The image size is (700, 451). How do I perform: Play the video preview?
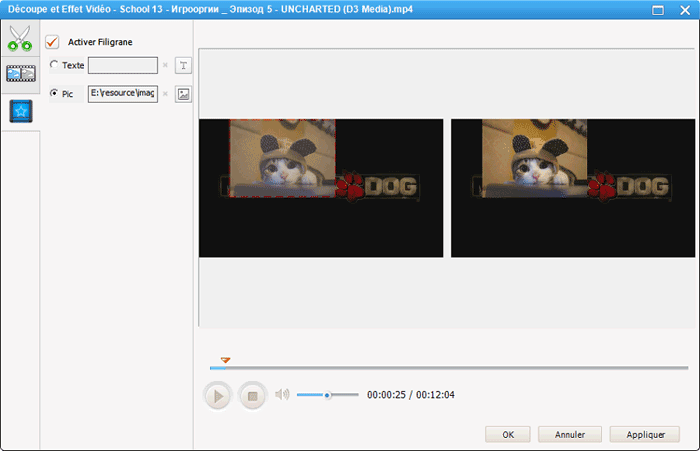coord(217,396)
